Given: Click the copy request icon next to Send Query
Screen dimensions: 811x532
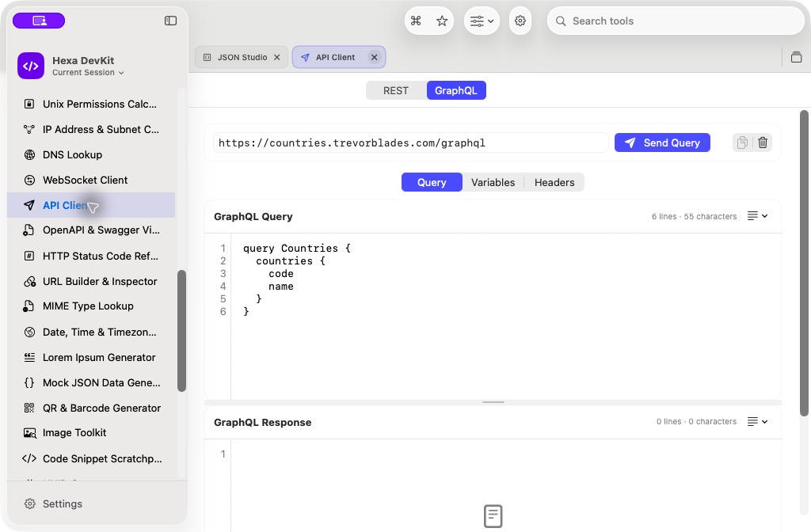Looking at the screenshot, I should [742, 142].
